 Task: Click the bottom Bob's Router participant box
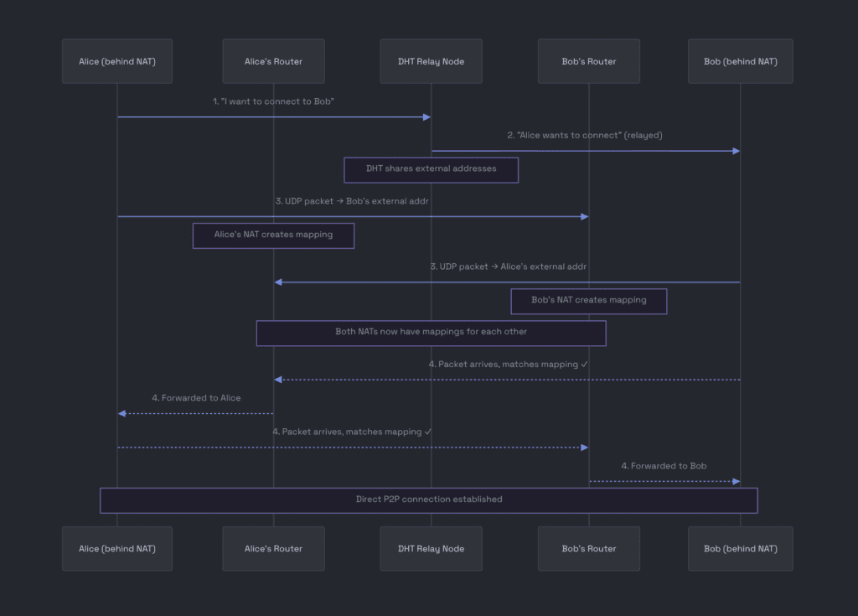tap(588, 549)
